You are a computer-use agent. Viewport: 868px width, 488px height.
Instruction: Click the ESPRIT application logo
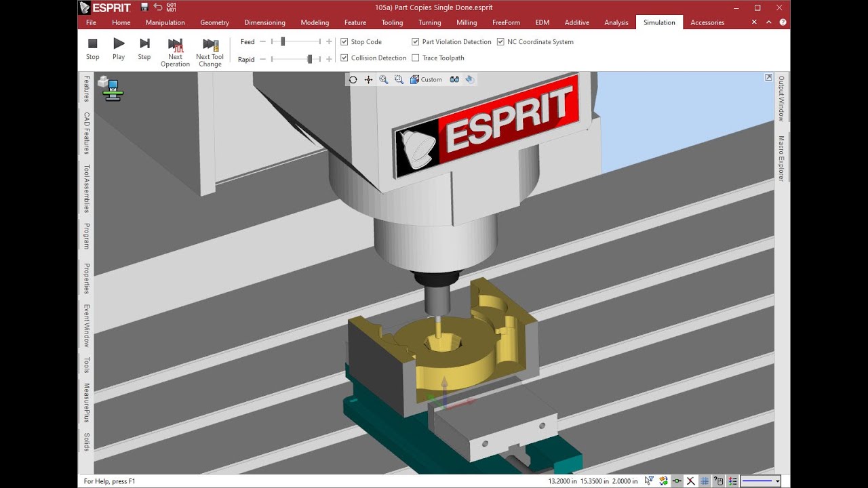tap(105, 7)
